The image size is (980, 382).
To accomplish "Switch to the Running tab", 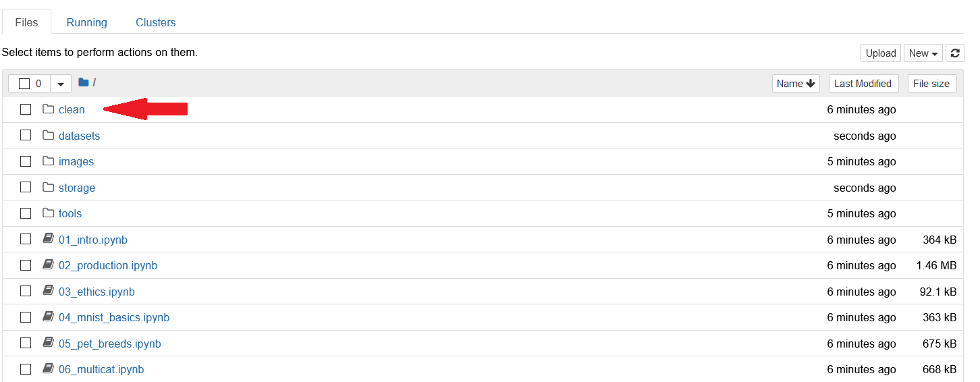I will [x=86, y=22].
